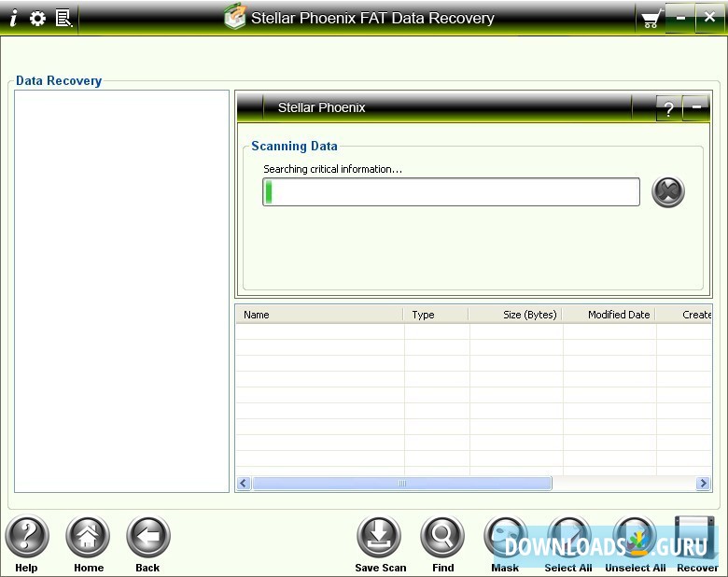Open settings with the gear icon
The image size is (728, 577).
point(37,18)
